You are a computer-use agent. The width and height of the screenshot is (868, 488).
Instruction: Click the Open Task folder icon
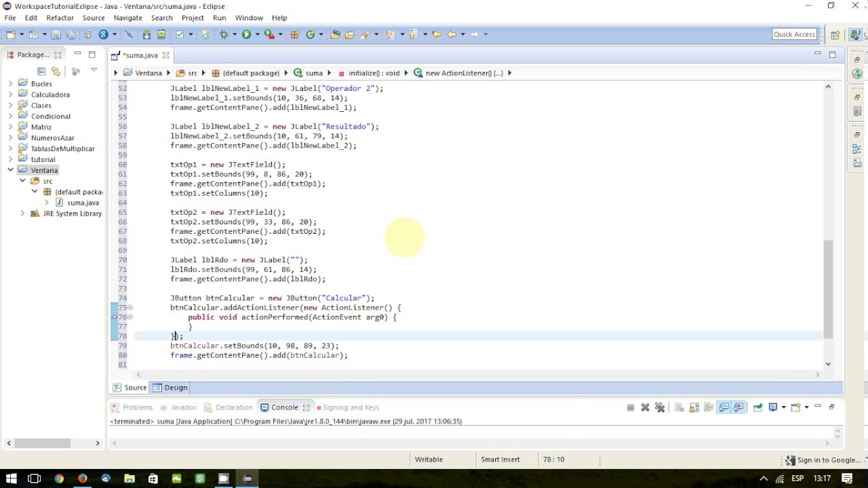coord(350,34)
